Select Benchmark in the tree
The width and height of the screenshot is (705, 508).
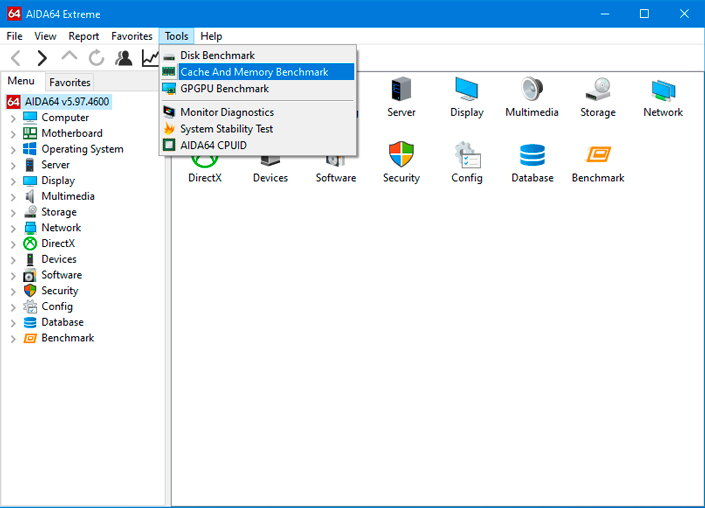[68, 338]
